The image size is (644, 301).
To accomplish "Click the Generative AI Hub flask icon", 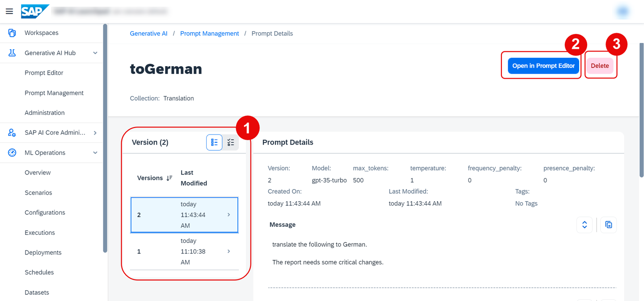I will [12, 53].
